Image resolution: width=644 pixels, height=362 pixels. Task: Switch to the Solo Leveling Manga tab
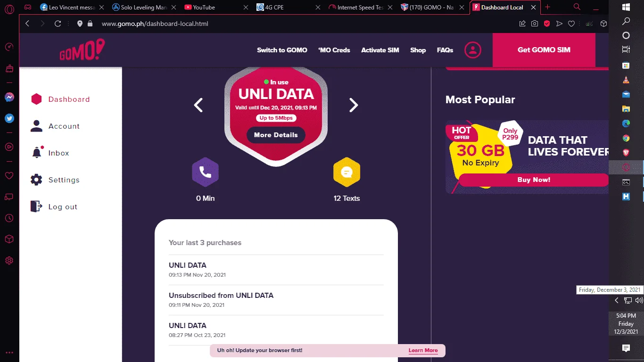click(x=144, y=8)
